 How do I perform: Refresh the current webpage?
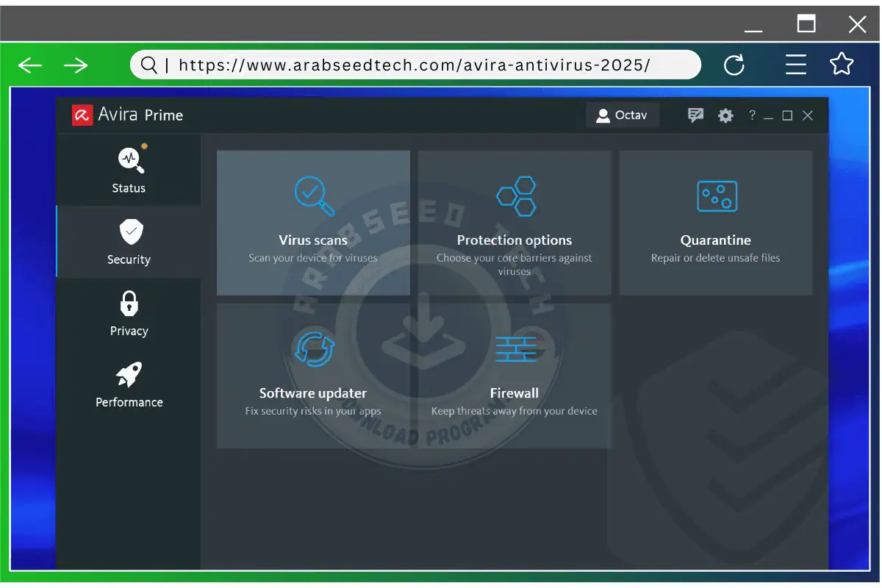point(735,65)
